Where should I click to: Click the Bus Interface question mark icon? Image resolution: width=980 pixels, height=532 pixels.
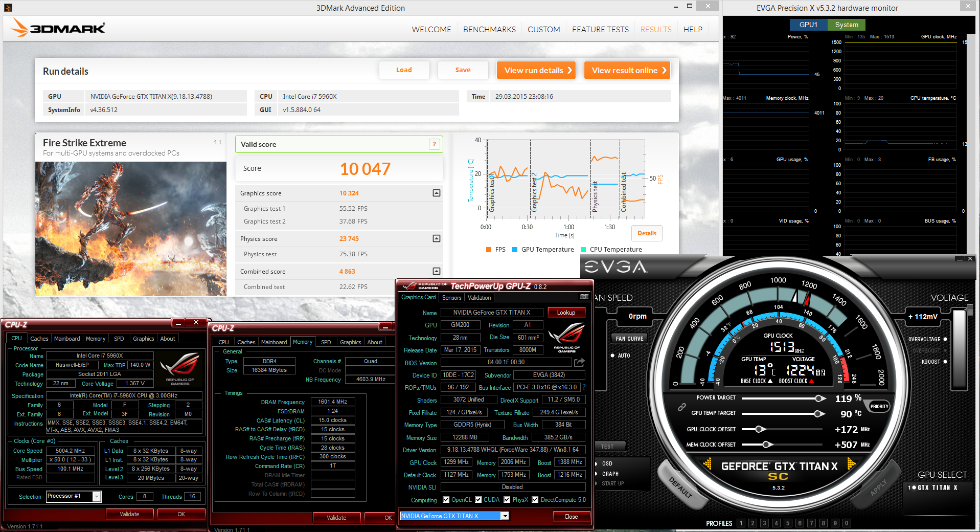pos(584,387)
